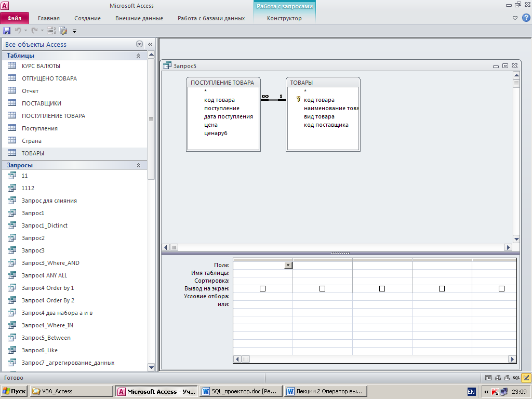This screenshot has width=532, height=399.
Task: Open the Help question mark icon
Action: coord(526,18)
